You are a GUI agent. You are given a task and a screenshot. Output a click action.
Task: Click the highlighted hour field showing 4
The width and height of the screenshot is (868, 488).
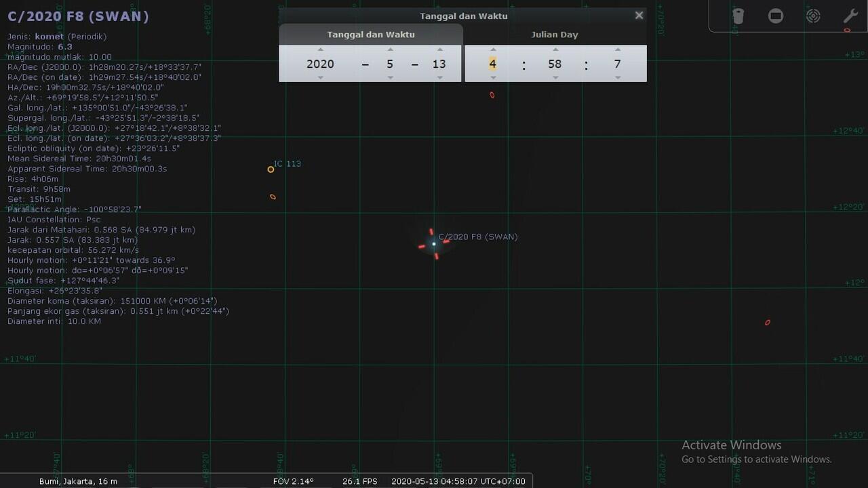tap(493, 64)
